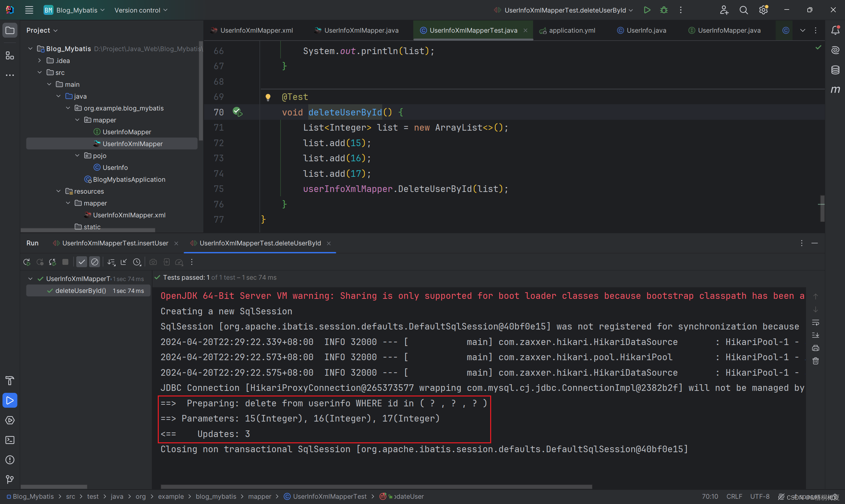Clear console with trash icon
Screen dimensions: 845x504
815,361
